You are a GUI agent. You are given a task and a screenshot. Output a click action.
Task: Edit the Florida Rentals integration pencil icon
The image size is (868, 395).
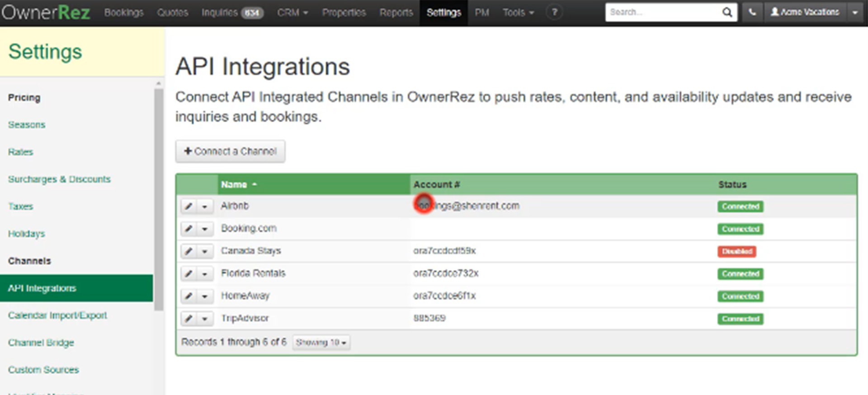[189, 273]
